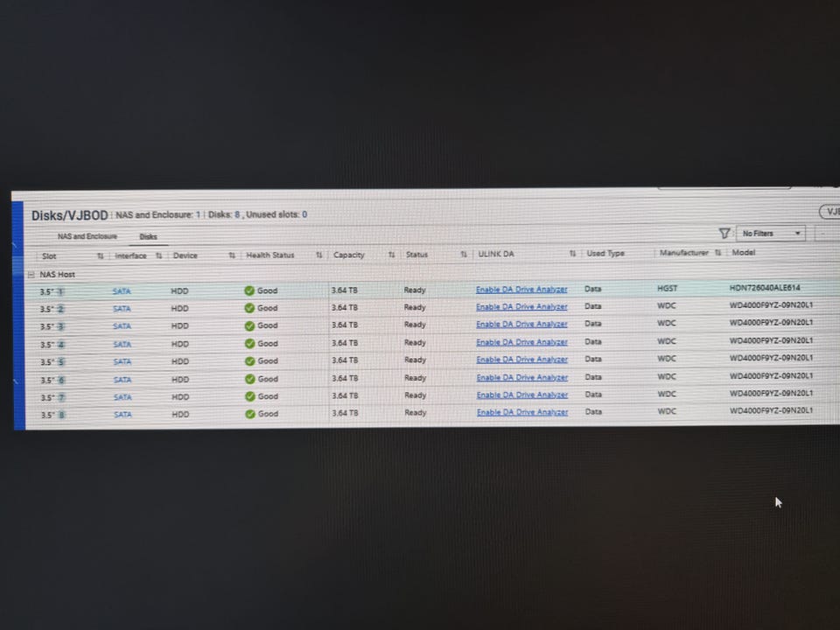The height and width of the screenshot is (630, 840).
Task: Click the Used Type column header
Action: pyautogui.click(x=605, y=254)
